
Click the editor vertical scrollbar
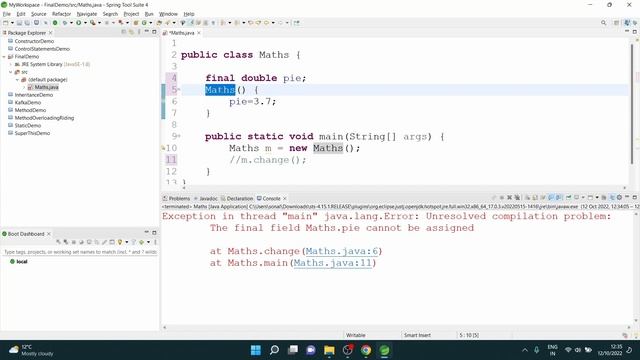coord(631,103)
